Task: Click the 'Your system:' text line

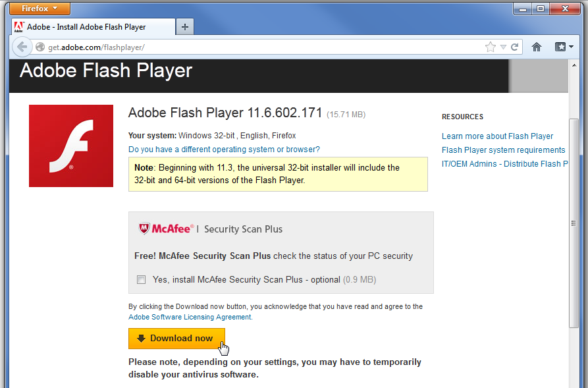Action: click(212, 136)
